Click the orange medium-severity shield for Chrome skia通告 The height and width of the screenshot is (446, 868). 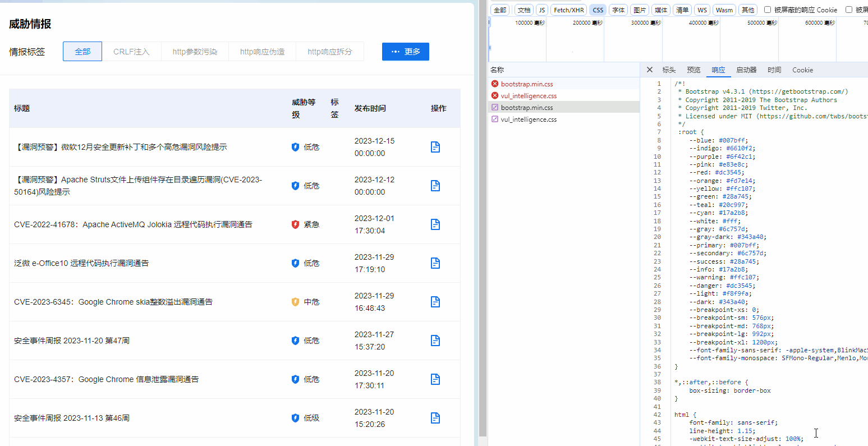pyautogui.click(x=295, y=301)
